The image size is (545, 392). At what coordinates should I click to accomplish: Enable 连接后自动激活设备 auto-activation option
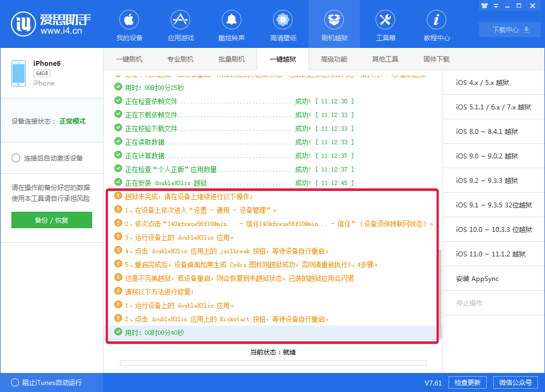point(16,159)
